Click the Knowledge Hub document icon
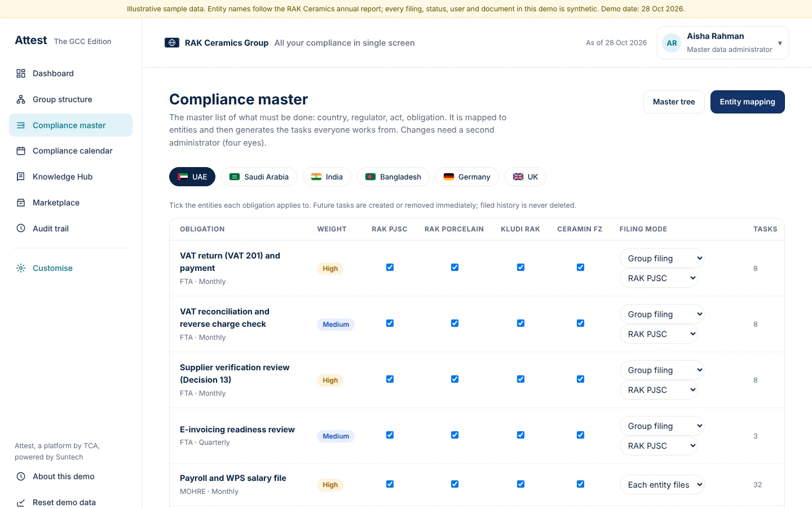The image size is (812, 508). (x=21, y=177)
